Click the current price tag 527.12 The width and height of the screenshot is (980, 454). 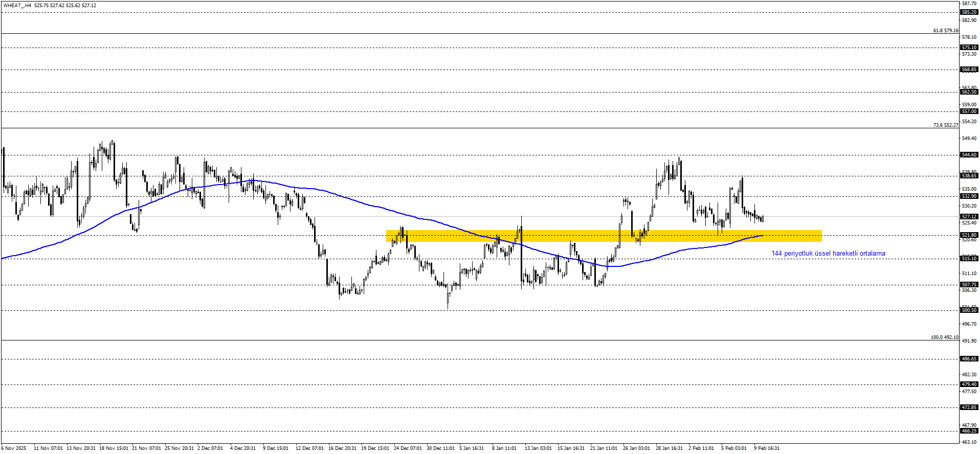click(x=969, y=217)
